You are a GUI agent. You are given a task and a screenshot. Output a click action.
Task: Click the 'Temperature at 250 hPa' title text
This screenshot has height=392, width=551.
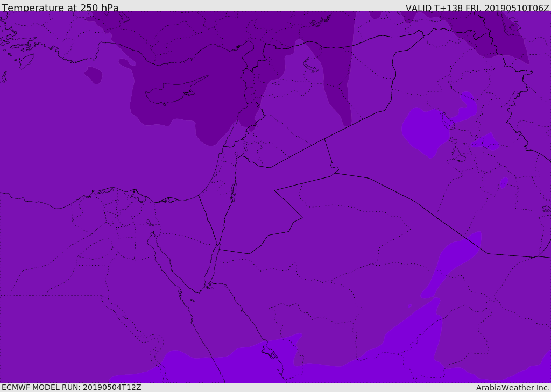tap(60, 8)
